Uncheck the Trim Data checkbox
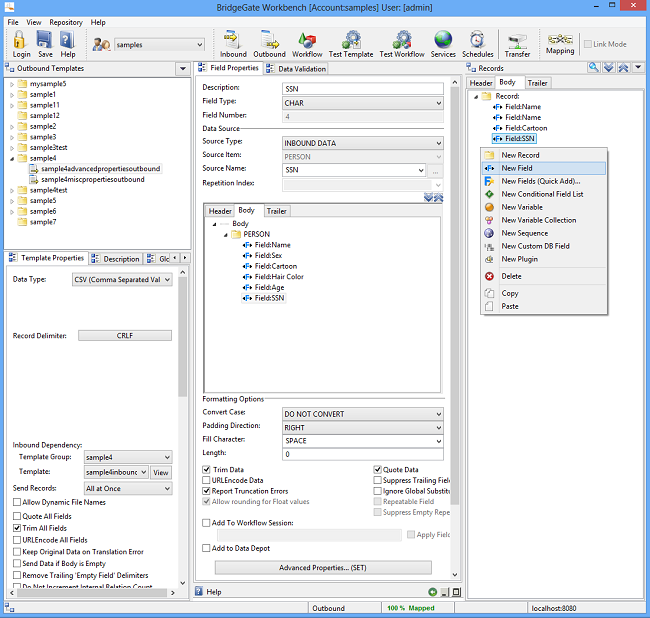 tap(206, 469)
